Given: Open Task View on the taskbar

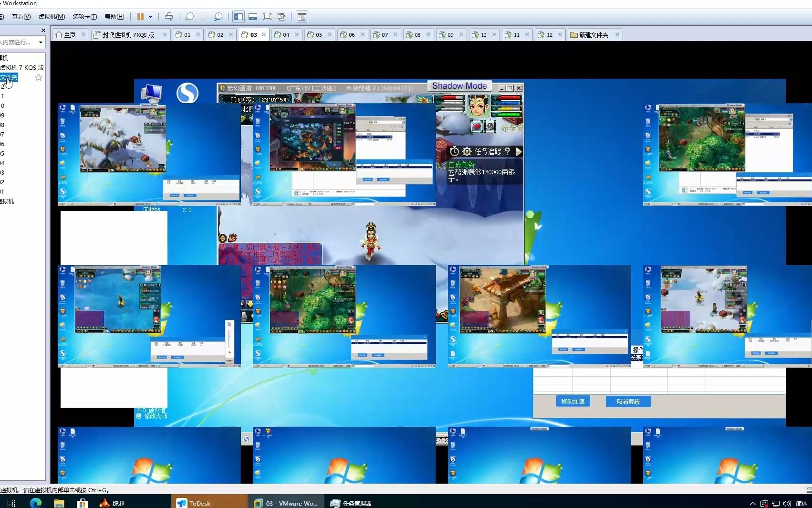Looking at the screenshot, I should 11,503.
